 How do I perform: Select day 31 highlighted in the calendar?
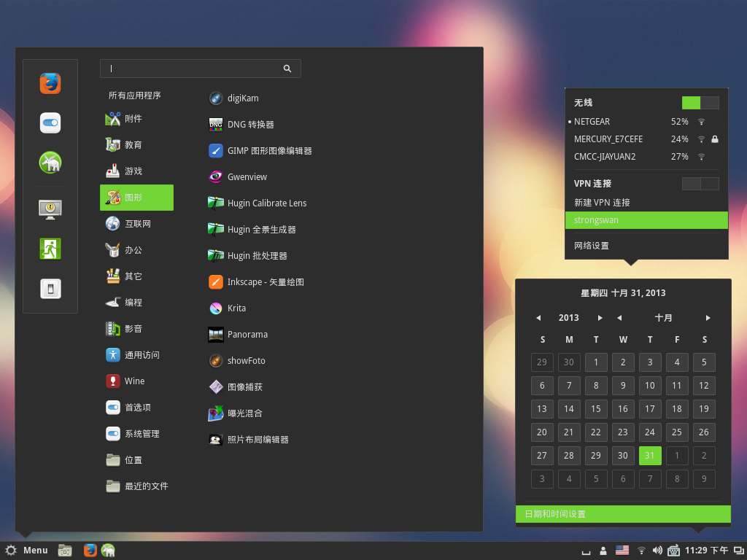650,455
